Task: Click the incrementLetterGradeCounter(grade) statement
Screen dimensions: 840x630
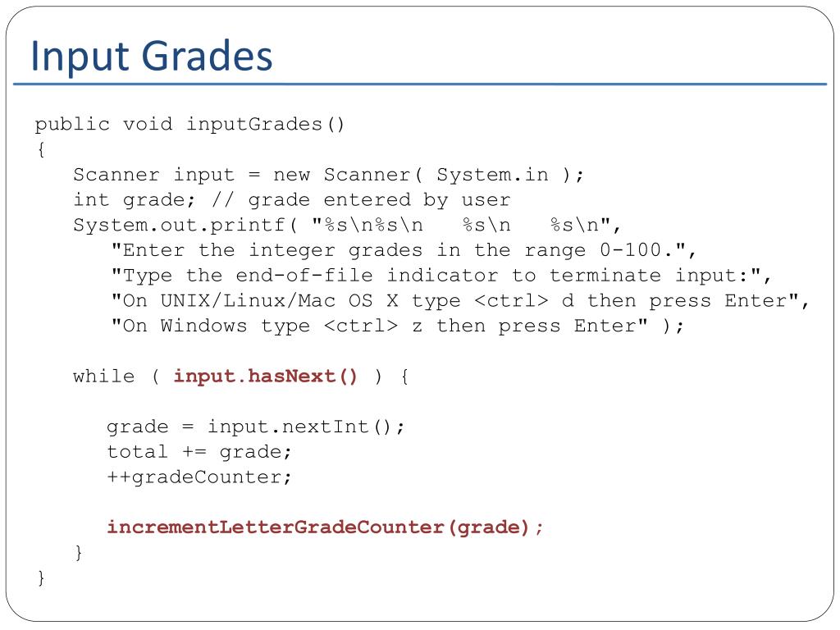Action: point(325,527)
